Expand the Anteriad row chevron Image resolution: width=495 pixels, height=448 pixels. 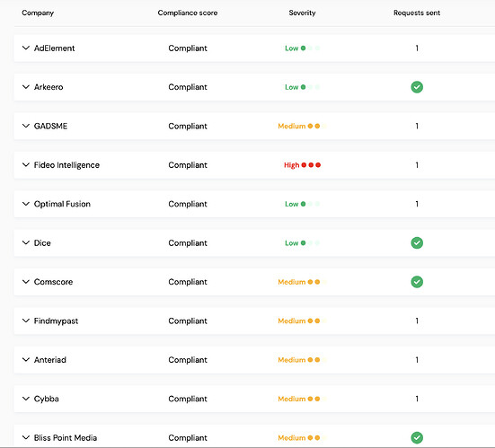coord(26,360)
